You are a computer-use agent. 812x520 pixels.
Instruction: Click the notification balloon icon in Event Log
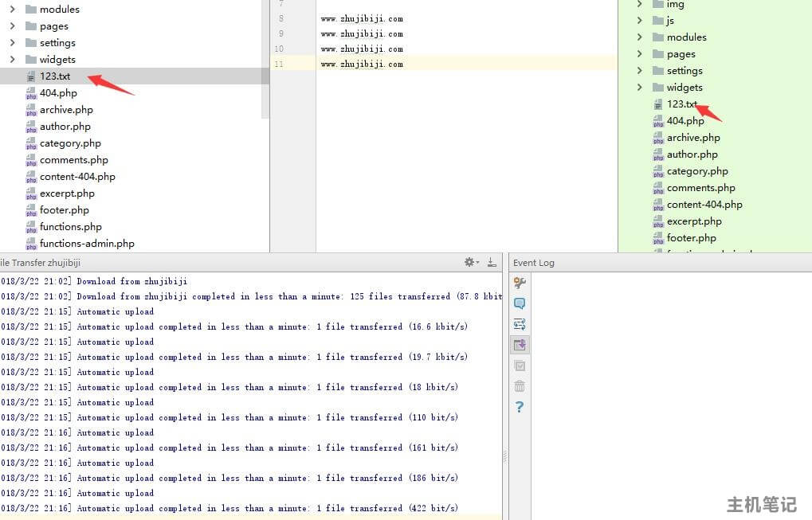(x=520, y=303)
